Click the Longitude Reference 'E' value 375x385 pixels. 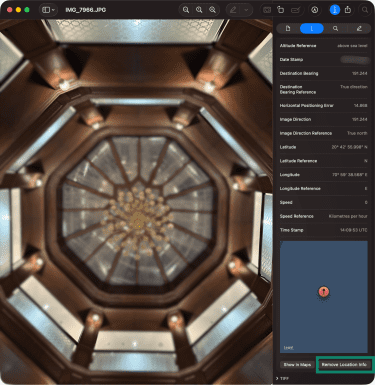pyautogui.click(x=366, y=188)
